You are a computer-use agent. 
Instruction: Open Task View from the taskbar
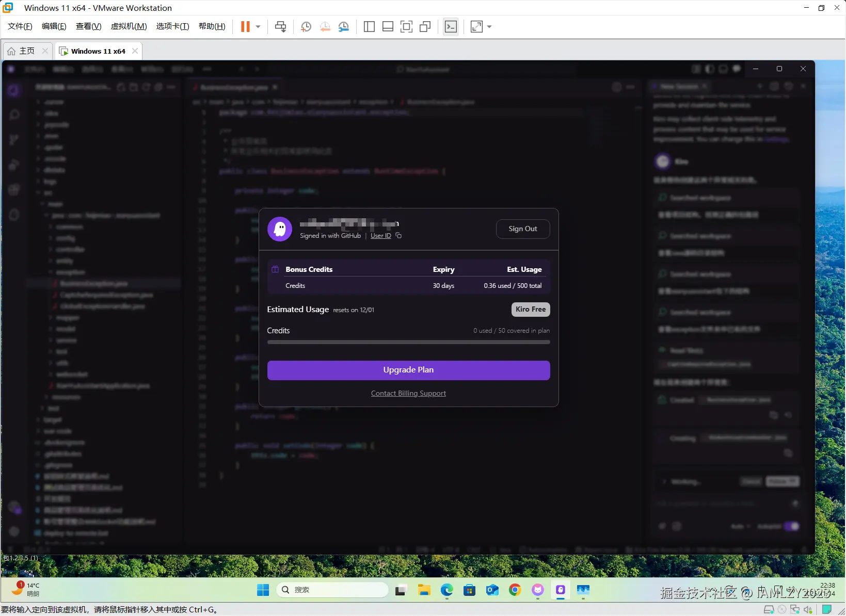401,590
